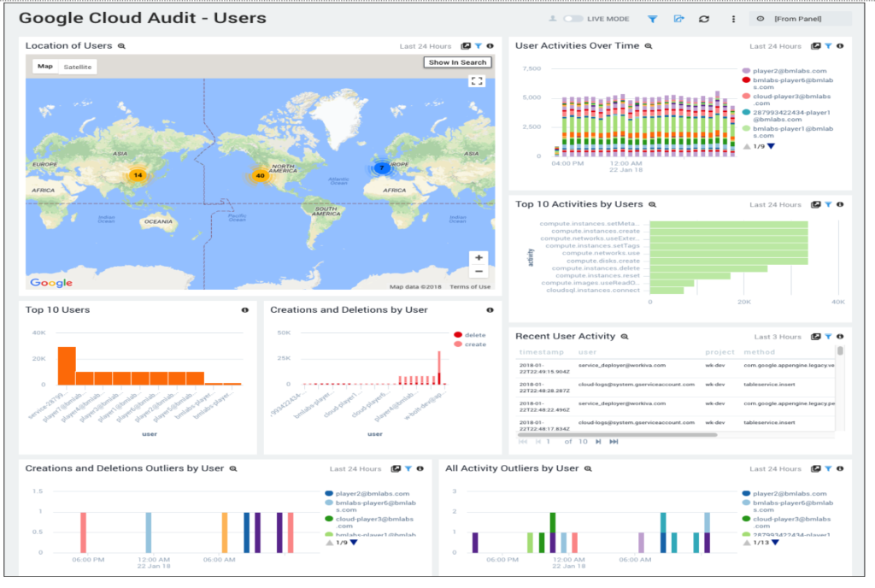
Task: Show info for Location of Users panel
Action: pyautogui.click(x=490, y=46)
